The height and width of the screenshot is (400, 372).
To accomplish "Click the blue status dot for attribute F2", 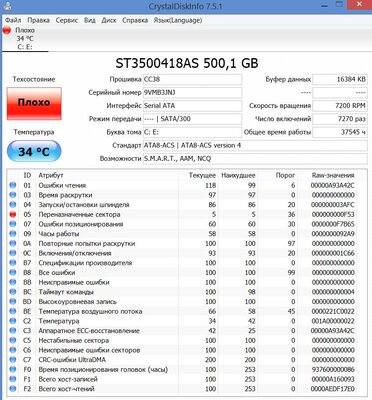I will point(13,389).
